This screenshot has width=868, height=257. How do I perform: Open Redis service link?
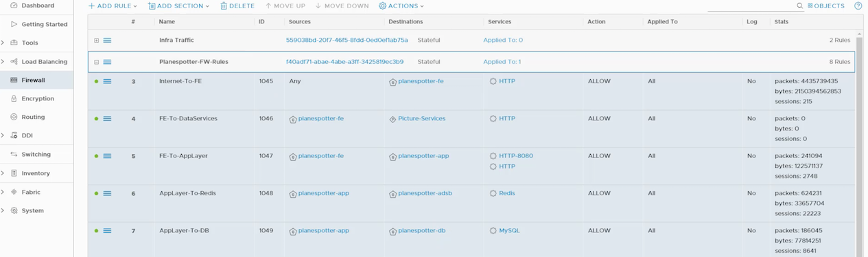coord(507,193)
